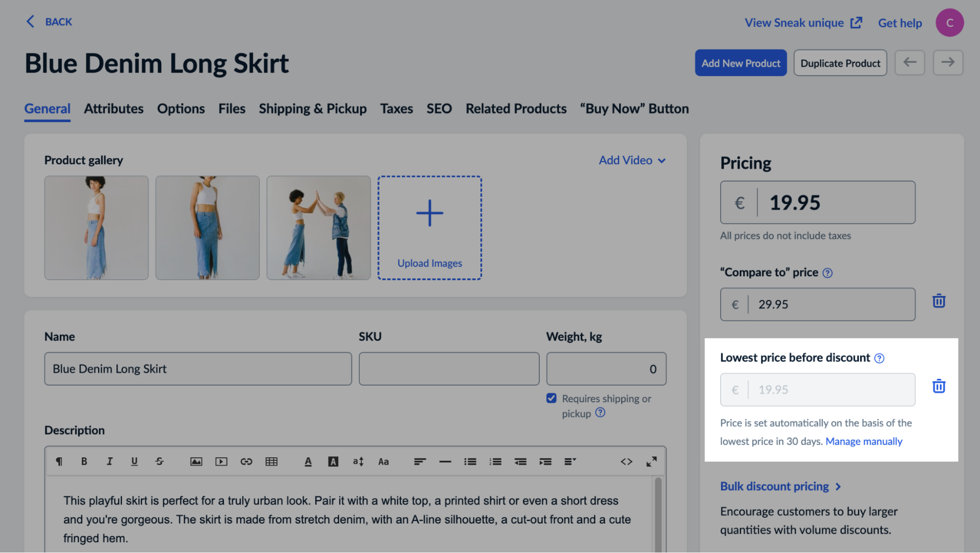The image size is (980, 553).
Task: Edit the product Name field
Action: tap(198, 369)
